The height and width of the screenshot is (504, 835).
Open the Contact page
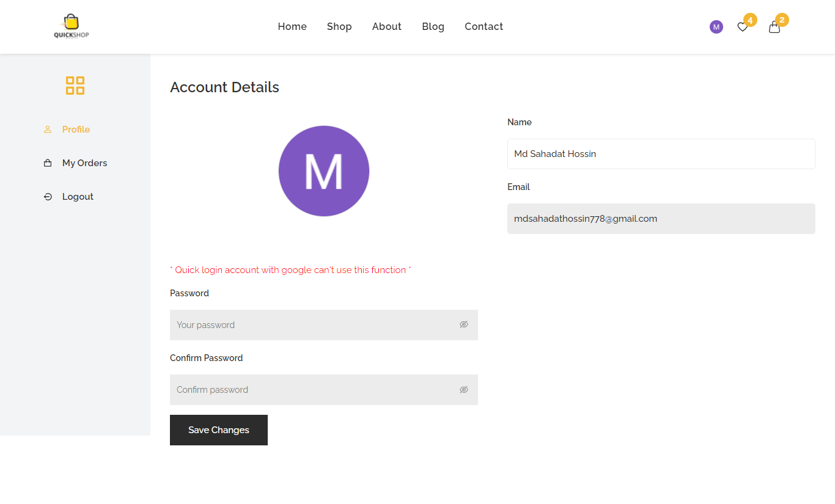click(484, 26)
